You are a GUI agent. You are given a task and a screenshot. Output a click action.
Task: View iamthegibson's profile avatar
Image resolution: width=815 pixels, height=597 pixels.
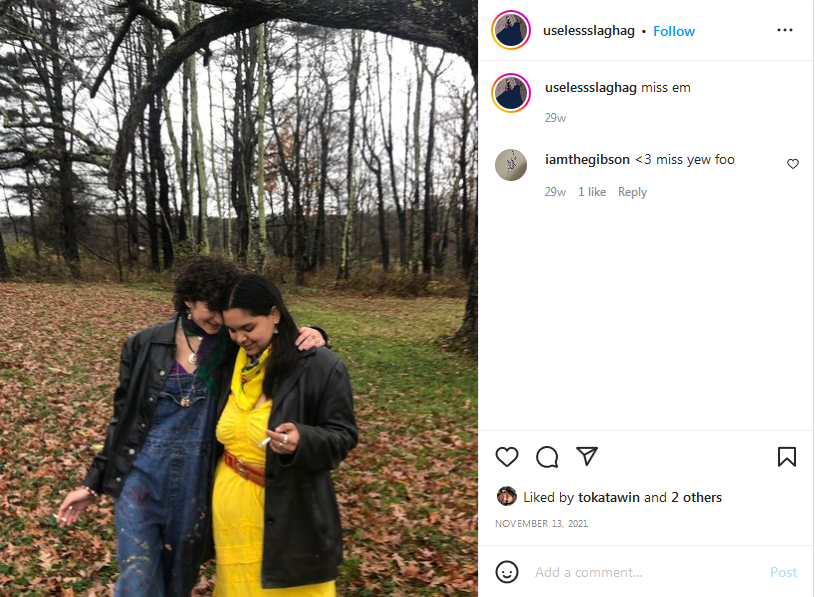pos(511,165)
